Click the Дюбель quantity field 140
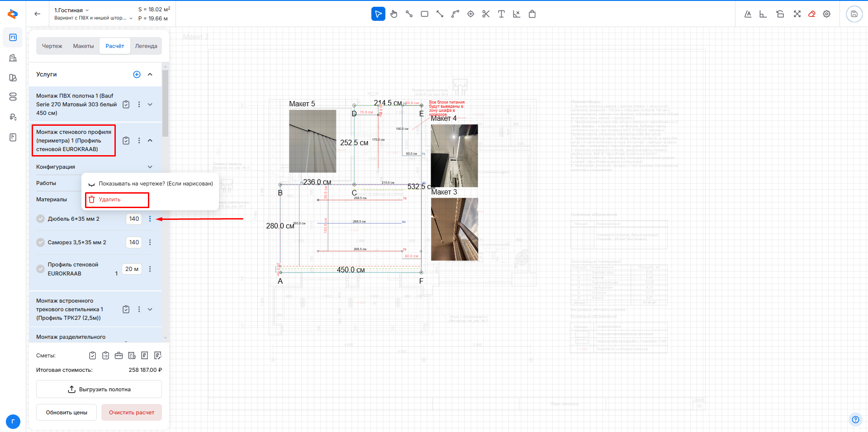The width and height of the screenshot is (868, 432). pos(134,219)
